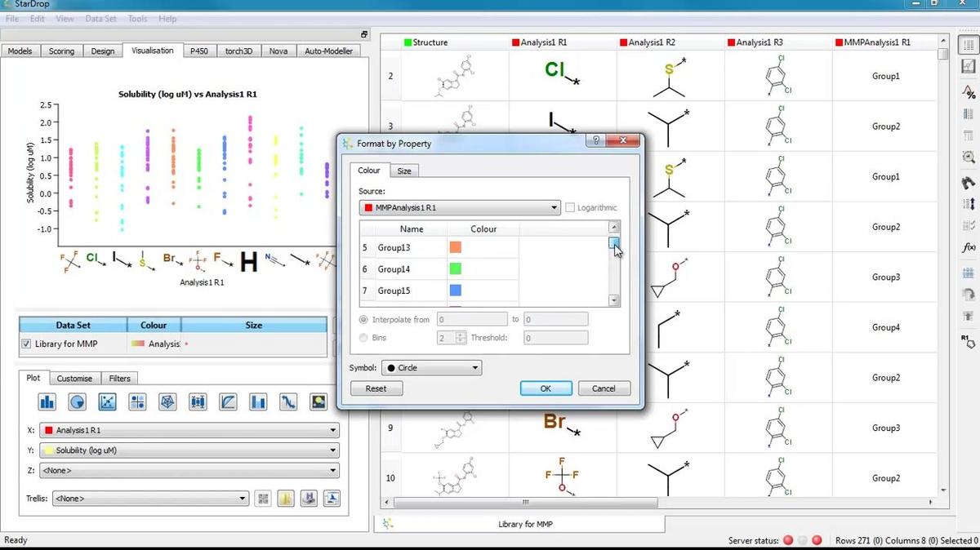Toggle the Logarithmic checkbox

point(570,208)
